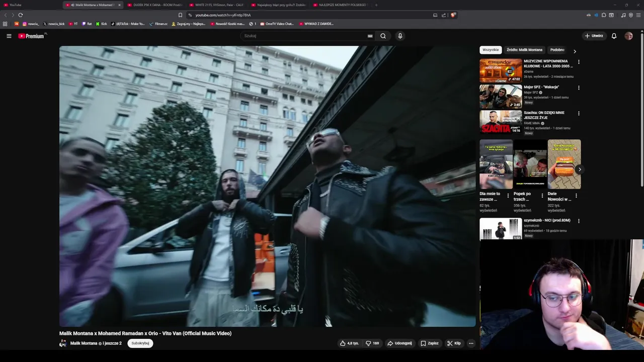This screenshot has width=644, height=362.
Task: Open more actions ellipsis below the video
Action: (471, 343)
